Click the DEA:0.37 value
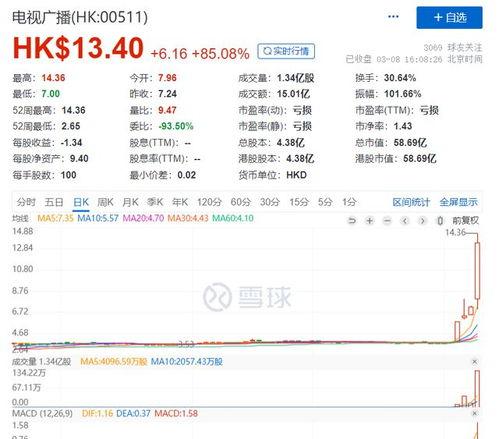The height and width of the screenshot is (439, 499). coord(133,414)
